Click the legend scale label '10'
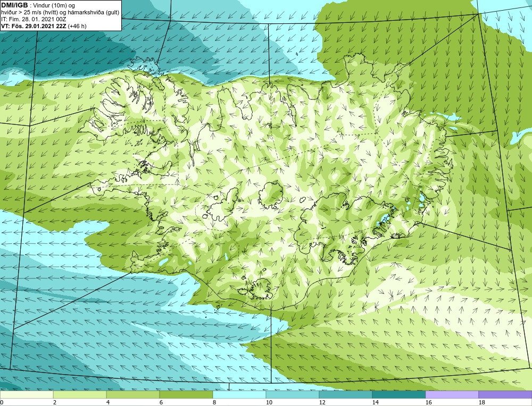Screen dimensions: 532x406 pyautogui.click(x=269, y=402)
